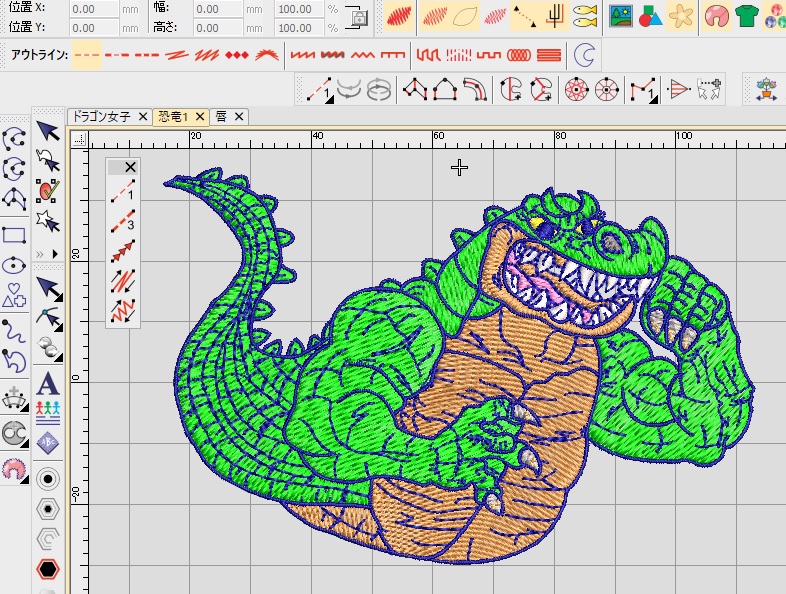Select the third dashed outline stitch
The image size is (786, 594).
(x=146, y=55)
